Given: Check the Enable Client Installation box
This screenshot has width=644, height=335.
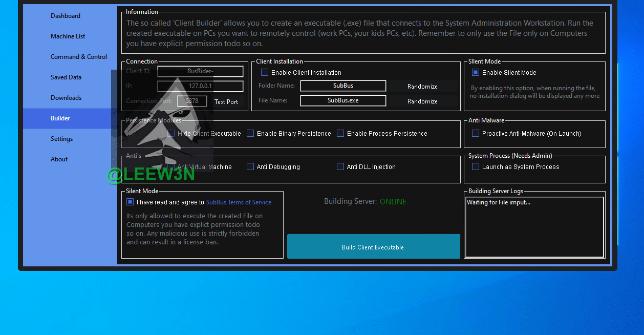Looking at the screenshot, I should (265, 73).
